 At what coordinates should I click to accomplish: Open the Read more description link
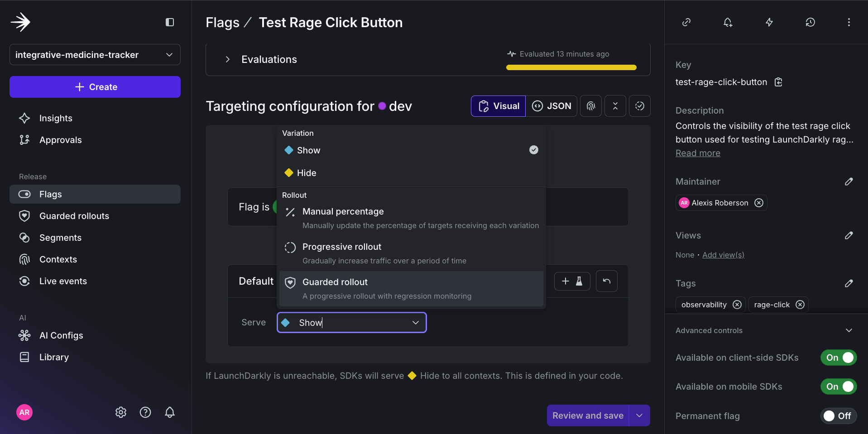(x=697, y=153)
